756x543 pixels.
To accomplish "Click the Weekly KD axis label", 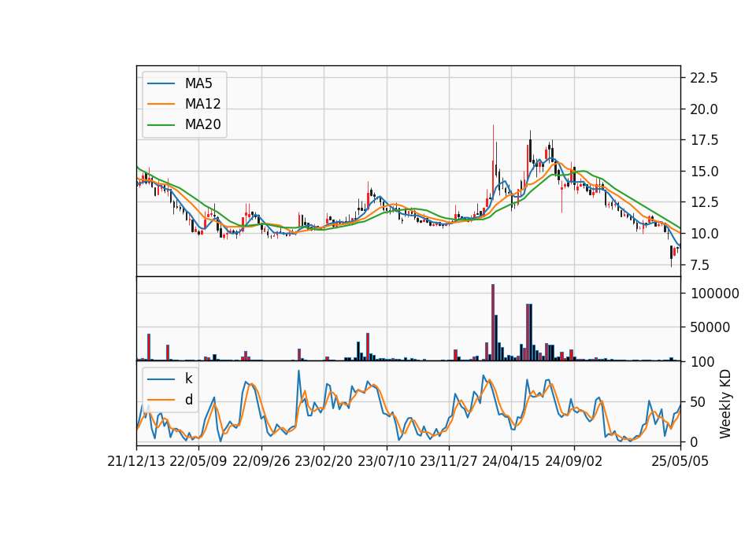I will pos(725,404).
